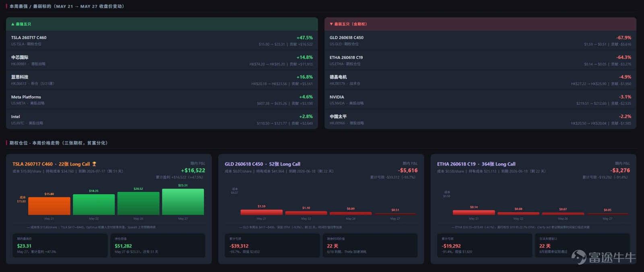Image resolution: width=644 pixels, height=272 pixels.
Task: Click the ETHA chart red bar labeled $0.08
Action: pyautogui.click(x=518, y=213)
